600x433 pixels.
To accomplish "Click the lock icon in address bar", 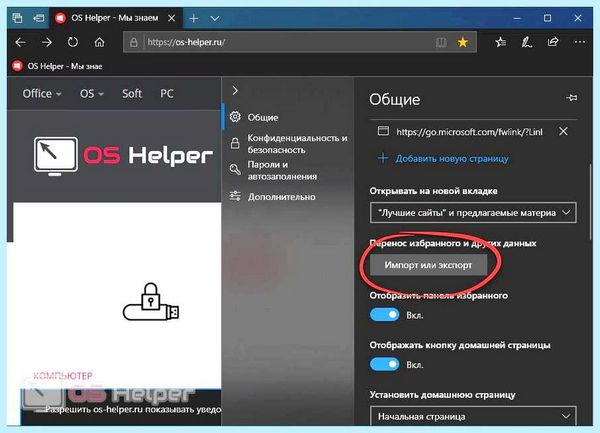I will [x=134, y=42].
